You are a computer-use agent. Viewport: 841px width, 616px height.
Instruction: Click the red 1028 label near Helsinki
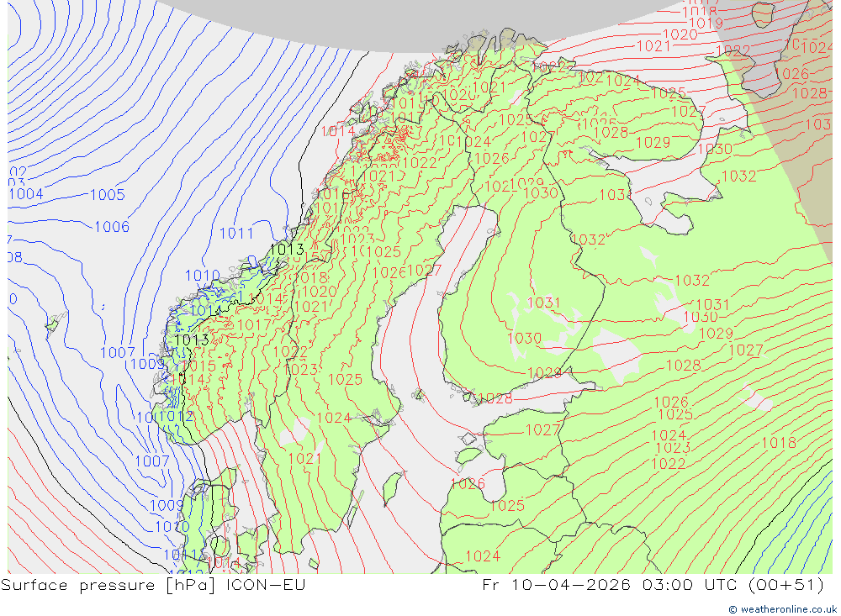pyautogui.click(x=495, y=398)
